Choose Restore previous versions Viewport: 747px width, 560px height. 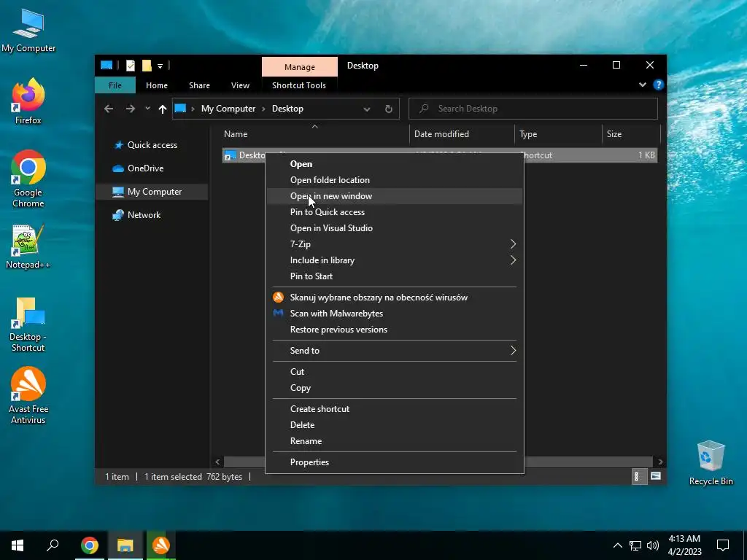point(395,330)
